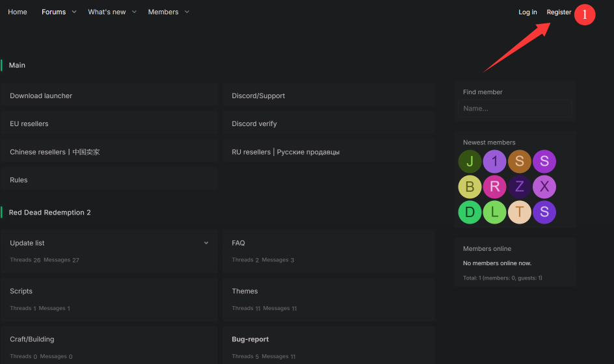Click the purple avatar labeled 1

[x=494, y=162]
